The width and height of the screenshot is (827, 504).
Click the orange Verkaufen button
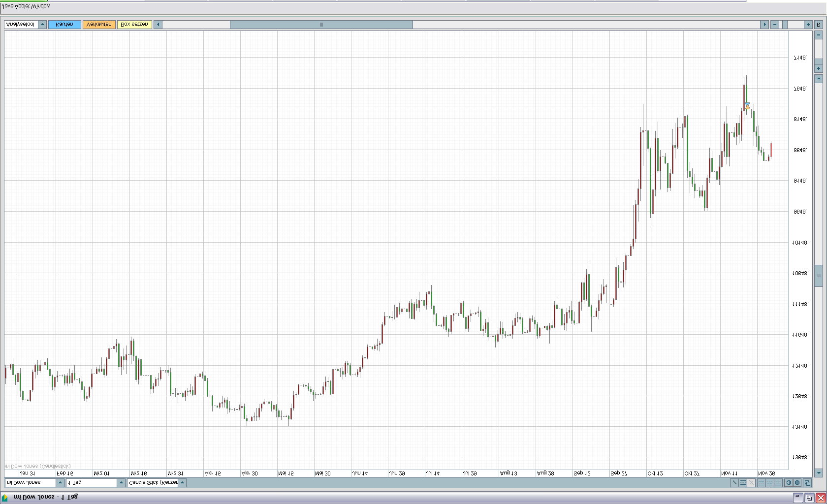point(99,25)
